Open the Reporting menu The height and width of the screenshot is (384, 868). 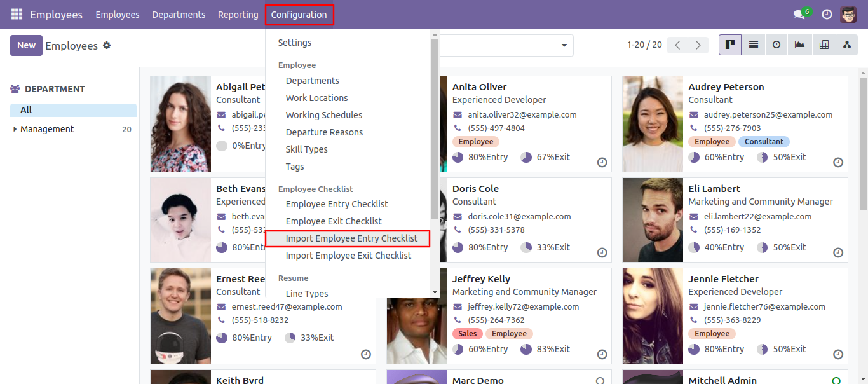[238, 15]
